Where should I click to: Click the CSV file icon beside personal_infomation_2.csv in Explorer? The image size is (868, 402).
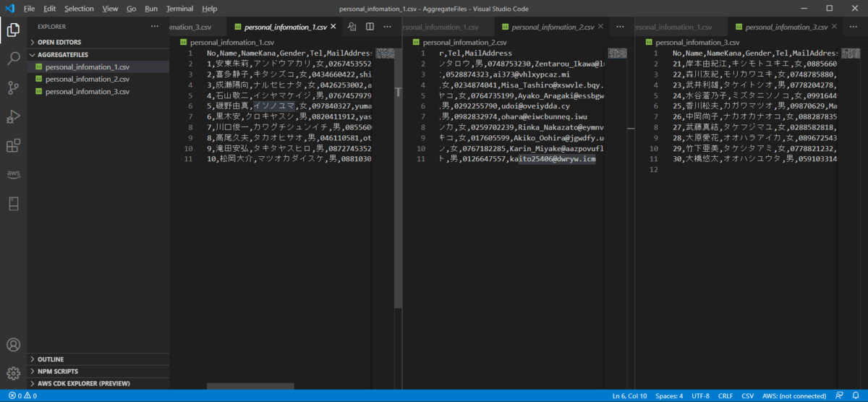[x=38, y=79]
